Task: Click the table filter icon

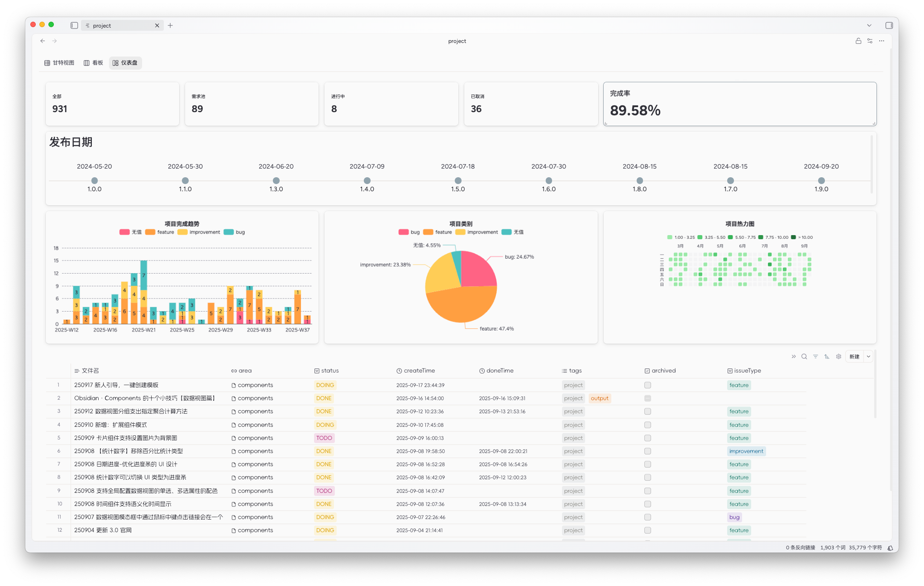Action: pyautogui.click(x=815, y=356)
